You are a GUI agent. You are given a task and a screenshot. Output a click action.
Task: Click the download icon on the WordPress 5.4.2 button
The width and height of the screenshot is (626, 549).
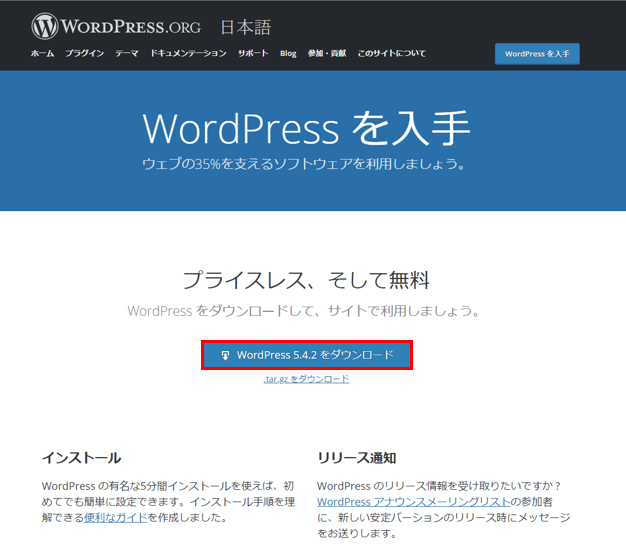click(225, 355)
